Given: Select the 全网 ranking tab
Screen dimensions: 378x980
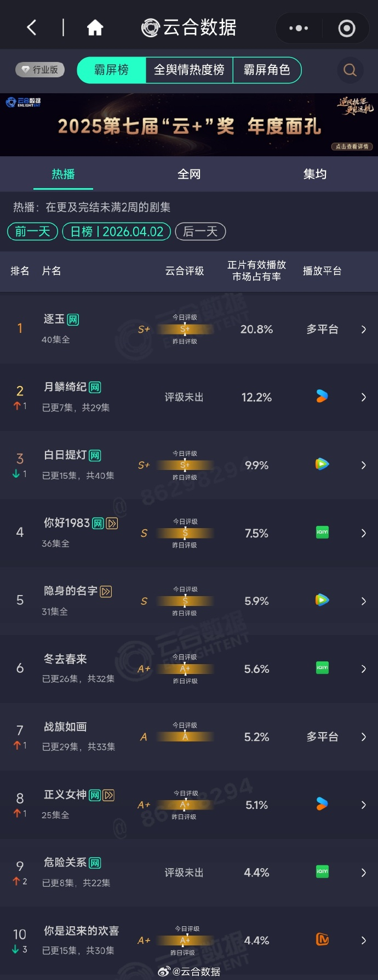Looking at the screenshot, I should pyautogui.click(x=189, y=174).
